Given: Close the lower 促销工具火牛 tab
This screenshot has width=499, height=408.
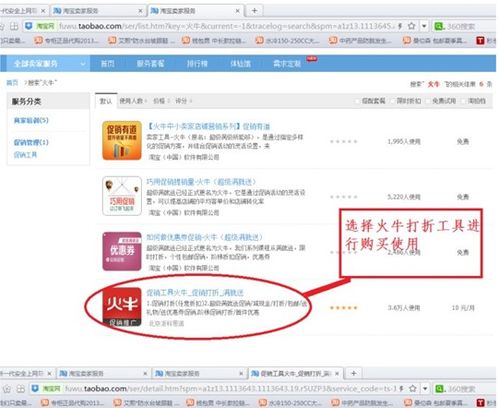Looking at the screenshot, I should click(x=337, y=374).
